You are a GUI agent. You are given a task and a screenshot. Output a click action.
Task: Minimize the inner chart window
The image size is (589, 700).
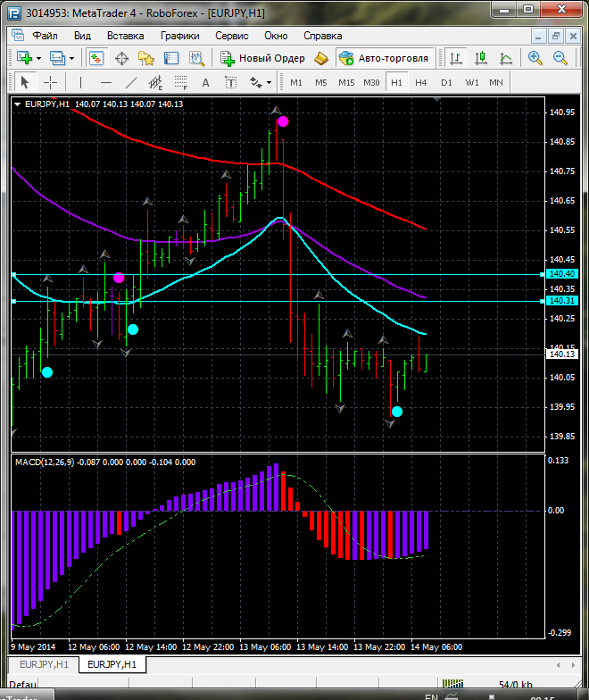click(x=538, y=36)
